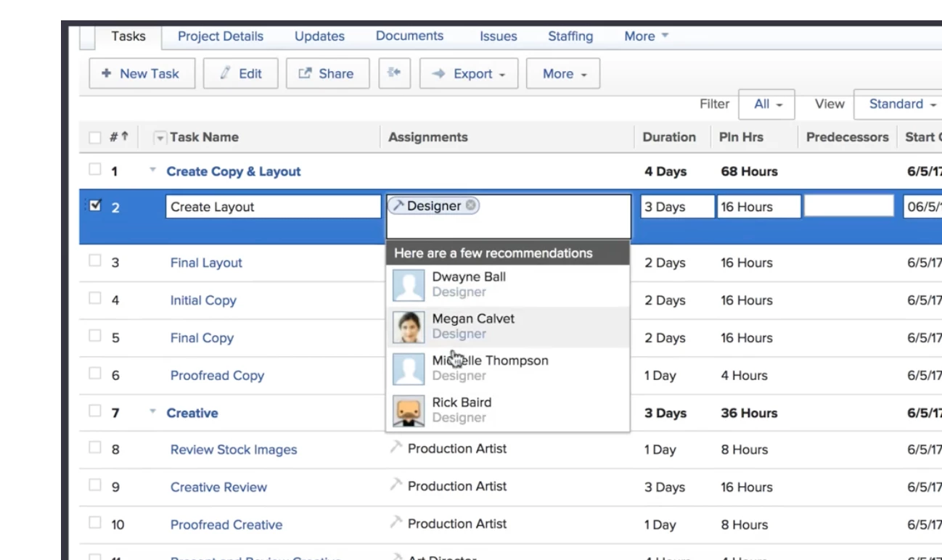Open the Export dropdown button
The image size is (942, 560).
point(469,73)
